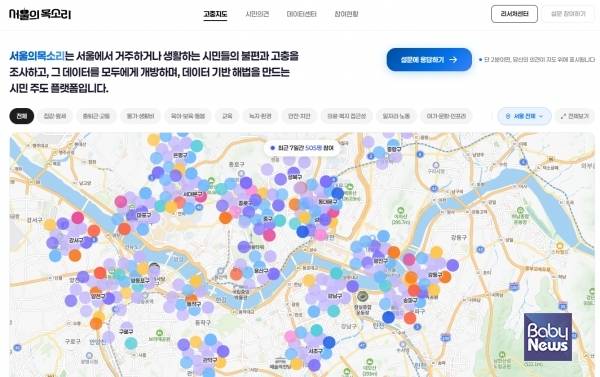Viewport: 600px width, 377px height.
Task: Filter by 교육 category
Action: click(x=227, y=116)
